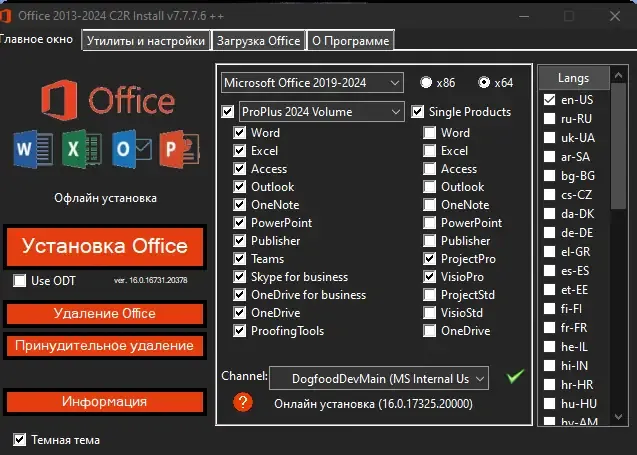
Task: Check the ProjectStd checkbox
Action: (429, 295)
